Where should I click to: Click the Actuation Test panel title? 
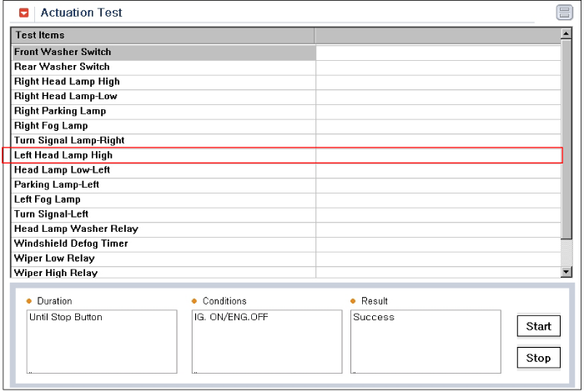click(81, 13)
